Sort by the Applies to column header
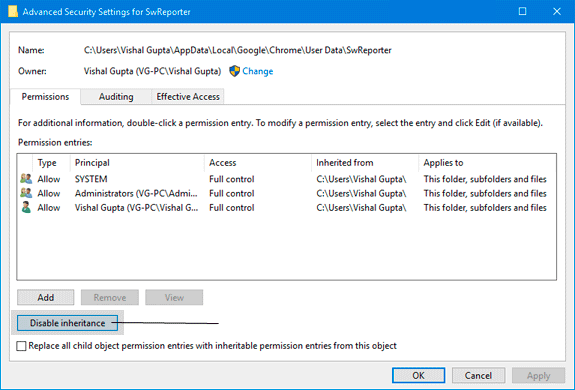Screen dimensions: 575x390 (487, 163)
